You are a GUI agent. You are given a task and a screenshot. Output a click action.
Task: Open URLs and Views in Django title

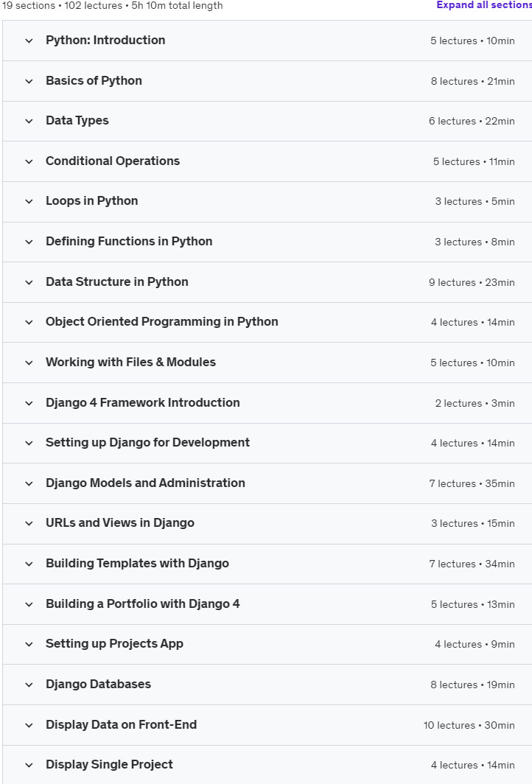pyautogui.click(x=120, y=523)
